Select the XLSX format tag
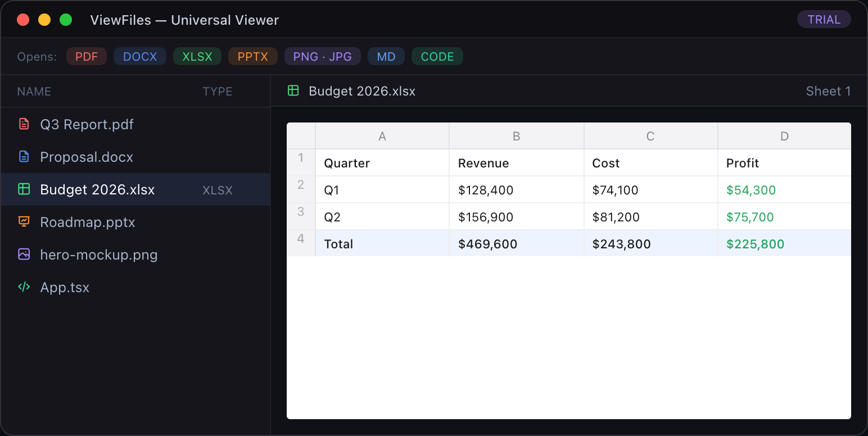This screenshot has height=436, width=868. click(197, 56)
